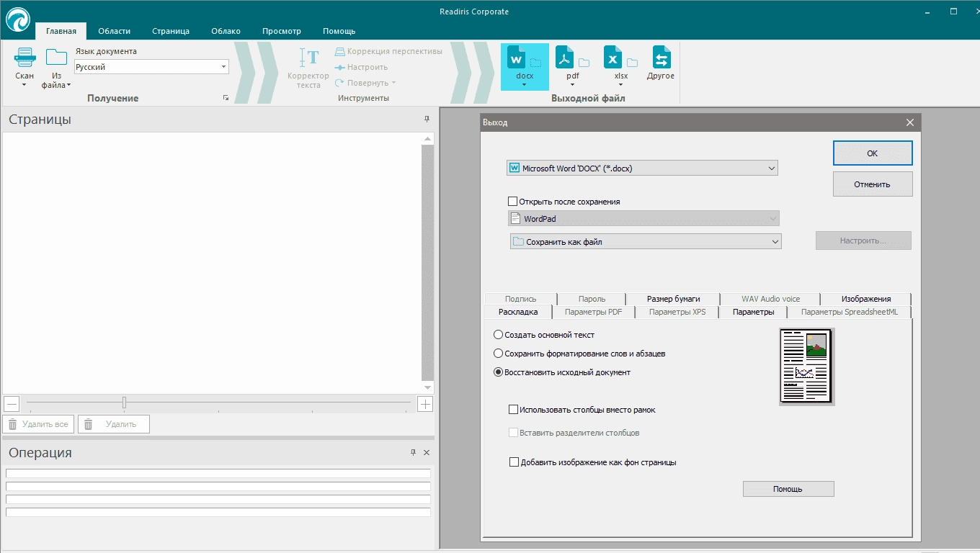This screenshot has width=980, height=553.
Task: Open the Главная ribbon tab
Action: [x=61, y=31]
